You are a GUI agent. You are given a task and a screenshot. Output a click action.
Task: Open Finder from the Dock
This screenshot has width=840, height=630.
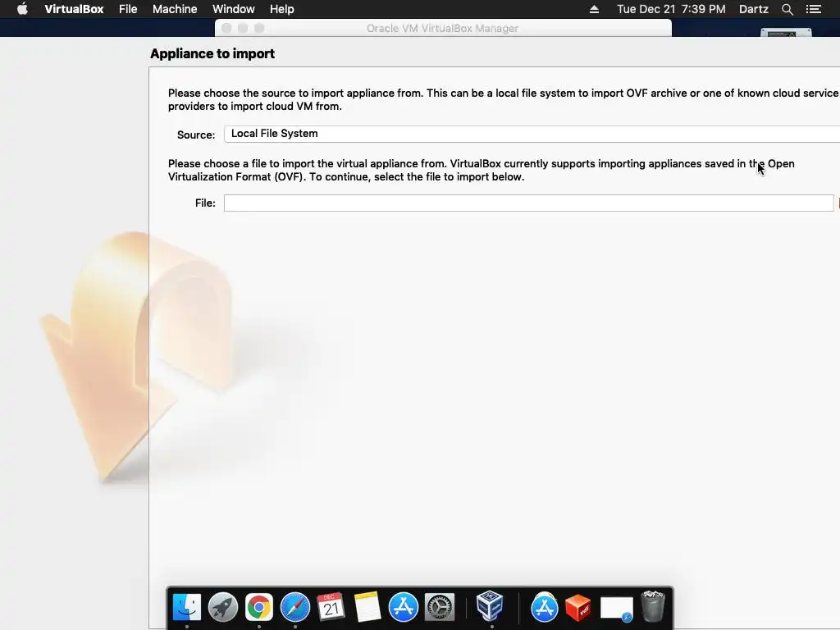(186, 608)
